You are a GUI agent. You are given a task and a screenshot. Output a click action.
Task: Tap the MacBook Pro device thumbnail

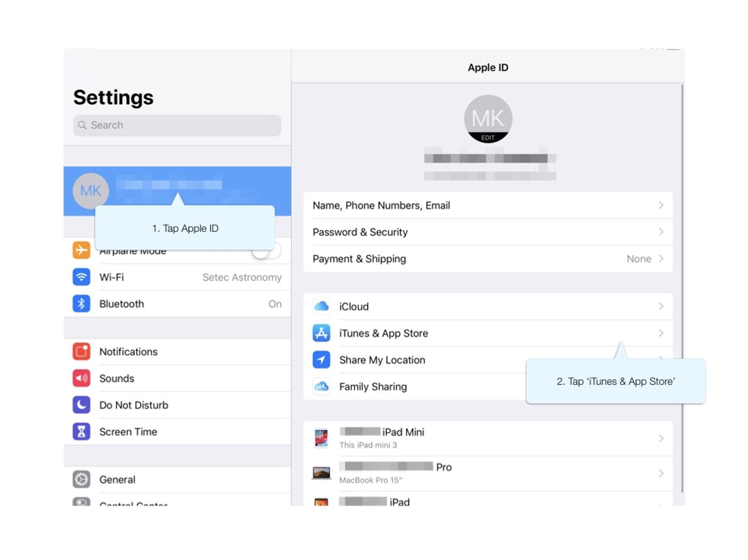tap(321, 473)
